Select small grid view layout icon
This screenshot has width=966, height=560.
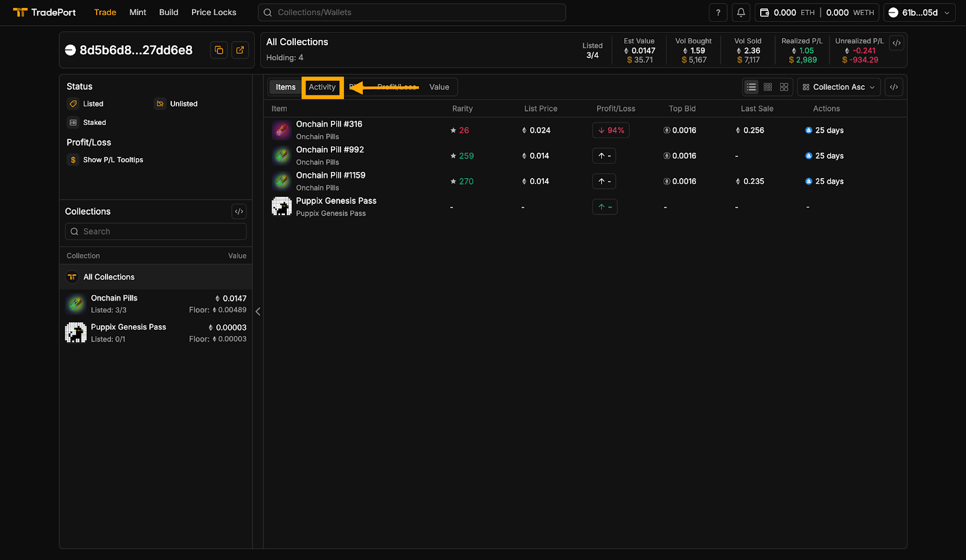(x=768, y=87)
